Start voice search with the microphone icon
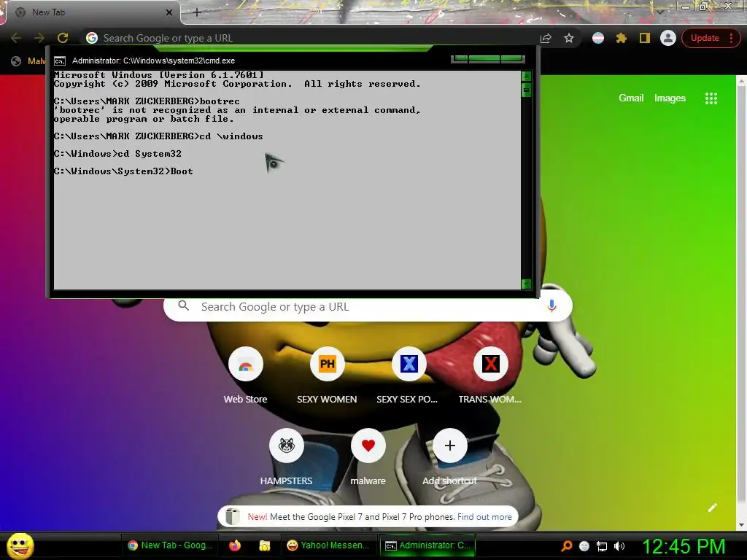 pos(551,306)
